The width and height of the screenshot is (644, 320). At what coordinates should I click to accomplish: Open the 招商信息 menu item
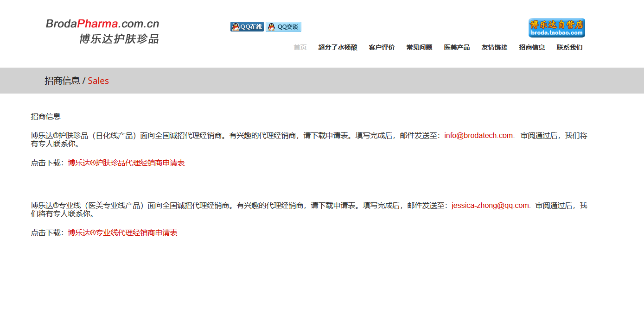pyautogui.click(x=532, y=47)
